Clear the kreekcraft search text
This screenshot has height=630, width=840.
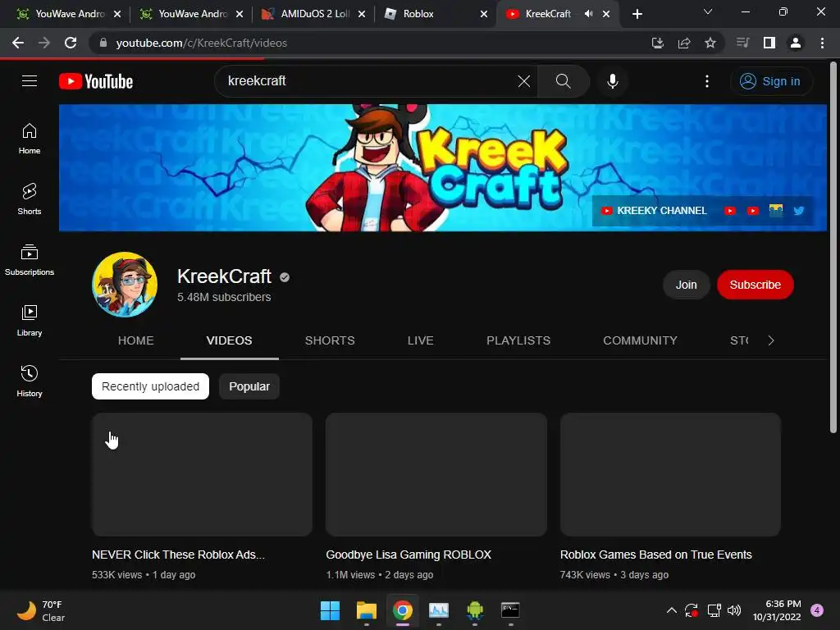[524, 81]
